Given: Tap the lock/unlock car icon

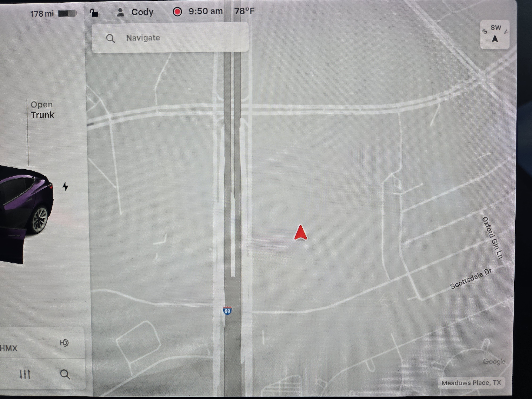Looking at the screenshot, I should coord(94,13).
